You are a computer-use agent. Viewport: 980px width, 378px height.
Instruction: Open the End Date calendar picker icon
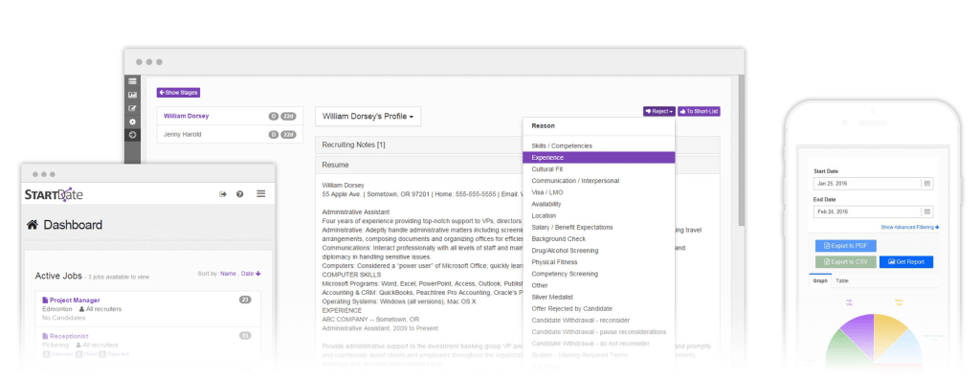click(x=927, y=211)
